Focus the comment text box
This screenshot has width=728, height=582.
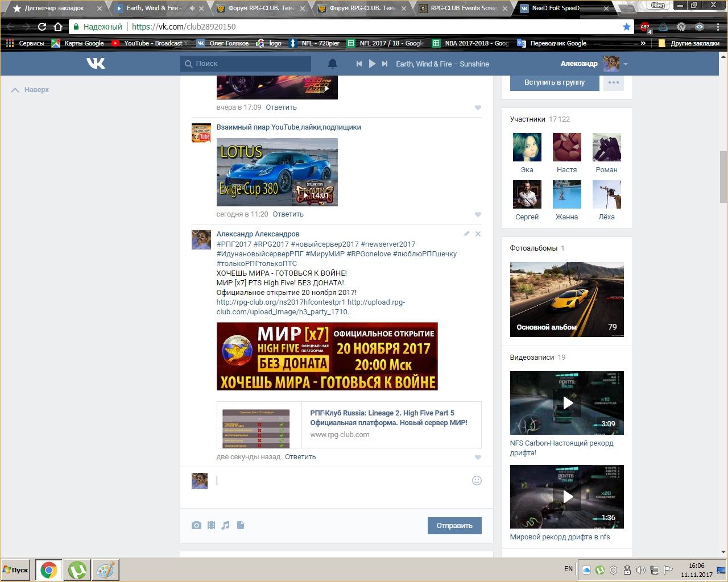pos(341,481)
